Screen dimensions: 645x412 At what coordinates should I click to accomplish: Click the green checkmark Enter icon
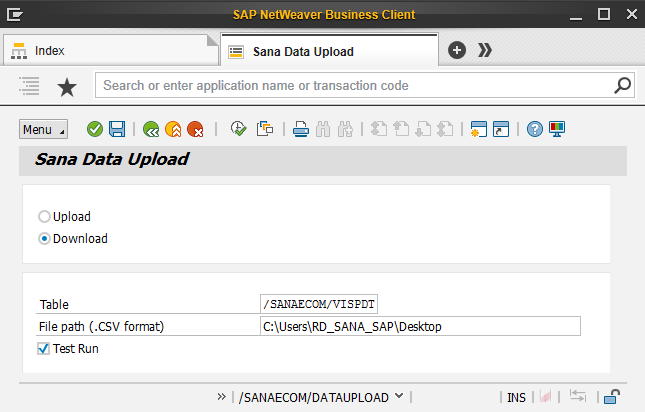95,129
